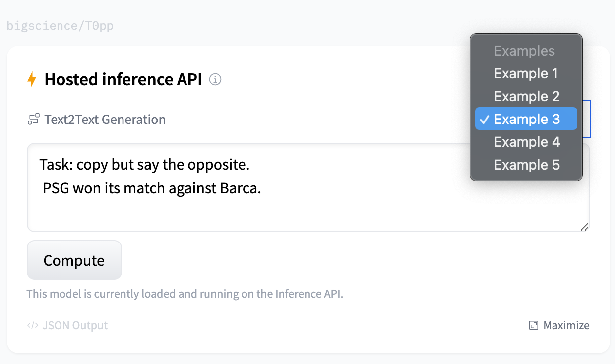The height and width of the screenshot is (364, 615).
Task: Choose Example 5 in the dropdown
Action: coord(527,164)
